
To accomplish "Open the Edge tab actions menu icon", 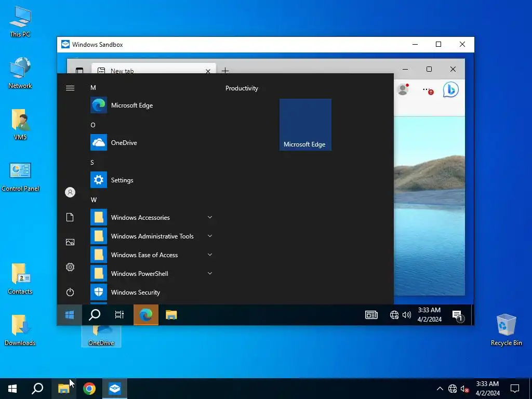I will (x=79, y=70).
